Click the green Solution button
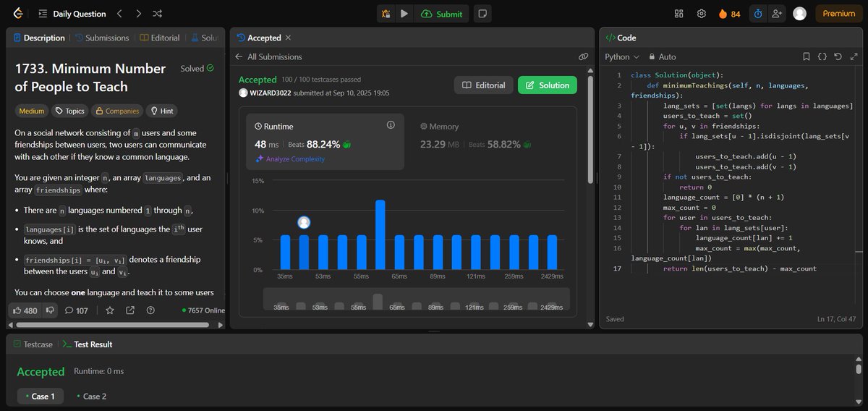This screenshot has height=411, width=868. (x=548, y=85)
